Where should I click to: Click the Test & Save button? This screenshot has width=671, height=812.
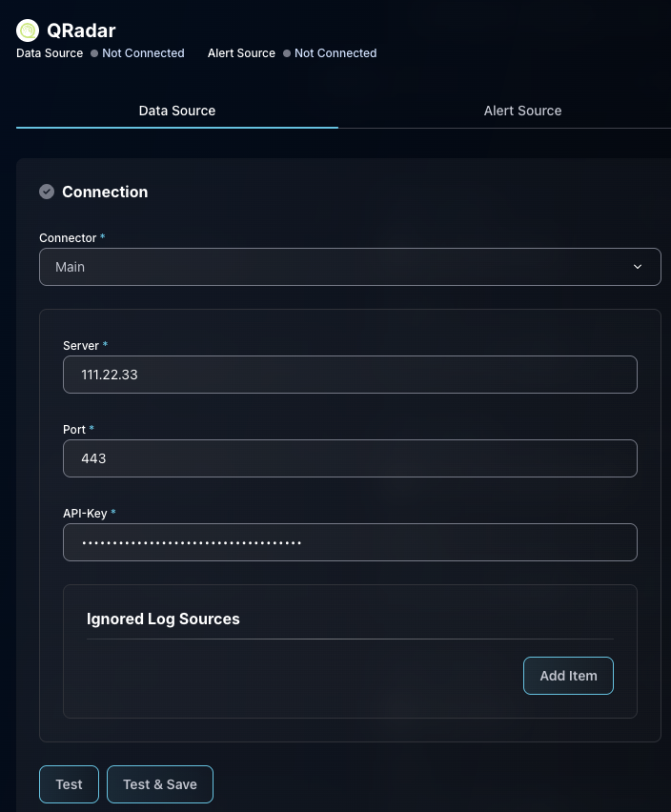pyautogui.click(x=160, y=784)
